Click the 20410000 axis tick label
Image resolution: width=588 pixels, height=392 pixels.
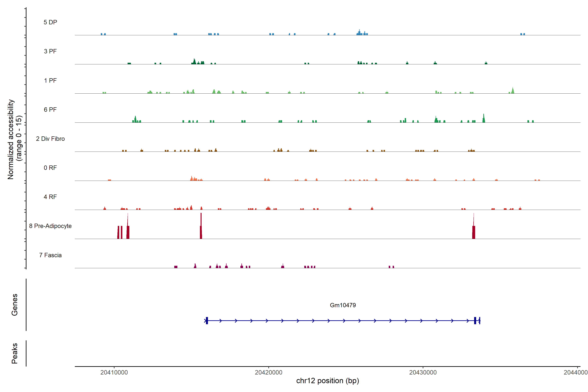114,372
